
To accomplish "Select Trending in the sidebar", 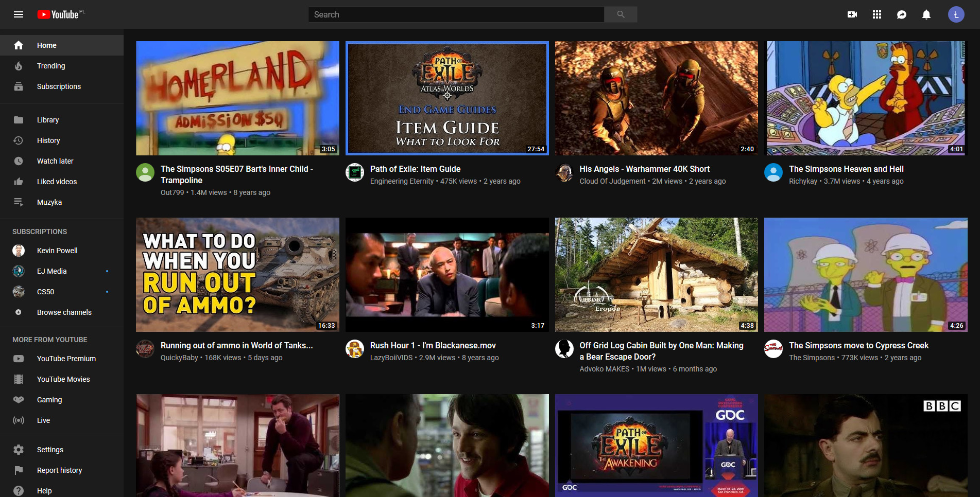I will point(62,66).
